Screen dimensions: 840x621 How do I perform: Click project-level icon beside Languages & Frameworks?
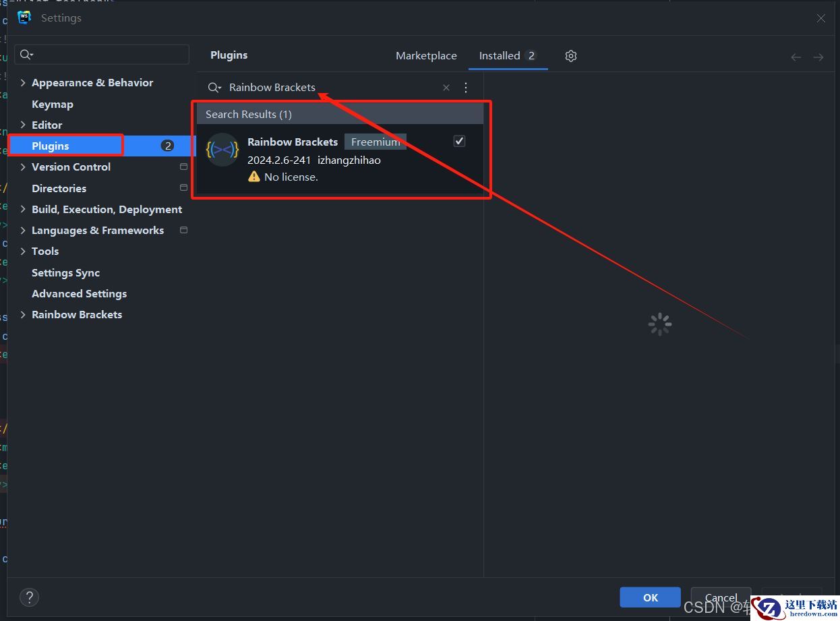point(183,230)
